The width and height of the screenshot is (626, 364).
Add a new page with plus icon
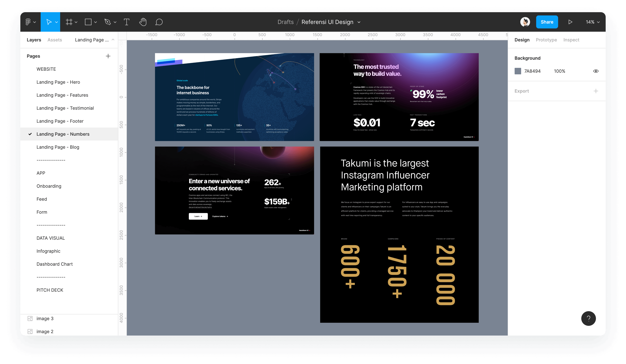coord(108,56)
